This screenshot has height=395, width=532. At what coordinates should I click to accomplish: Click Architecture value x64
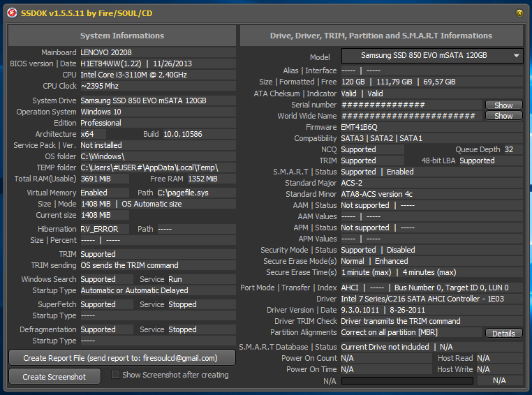pyautogui.click(x=87, y=134)
